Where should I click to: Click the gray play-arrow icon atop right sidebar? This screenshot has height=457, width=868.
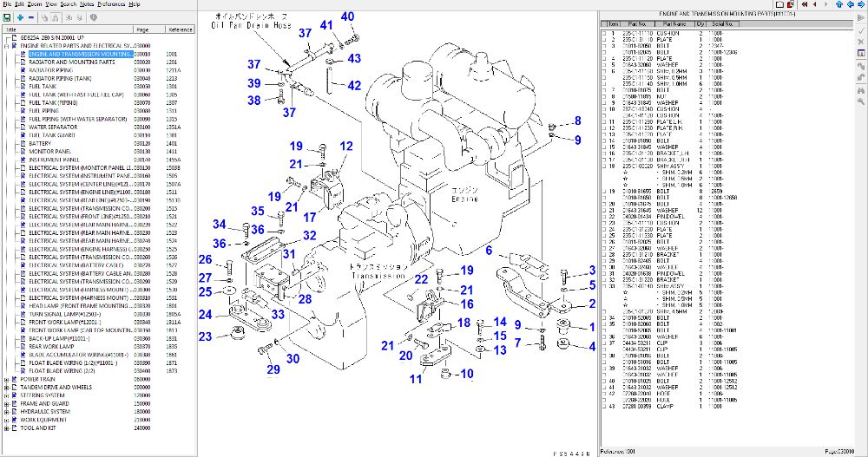pos(861,17)
